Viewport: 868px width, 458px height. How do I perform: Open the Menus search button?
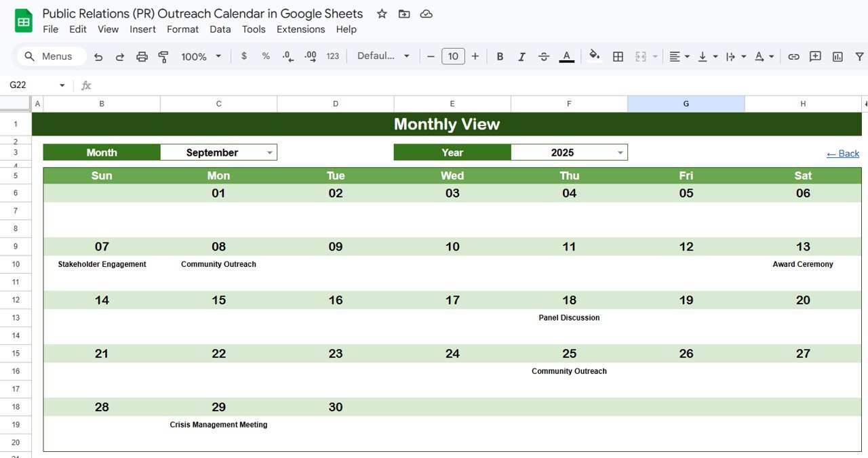tap(50, 56)
